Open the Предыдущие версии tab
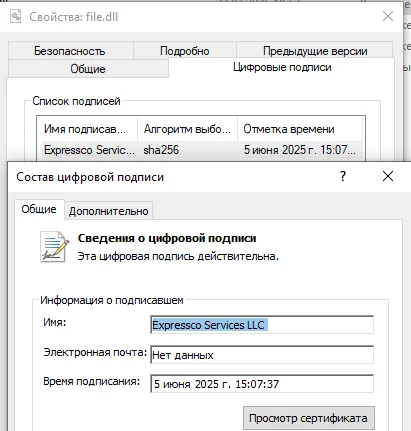Image resolution: width=411 pixels, height=431 pixels. [x=315, y=51]
